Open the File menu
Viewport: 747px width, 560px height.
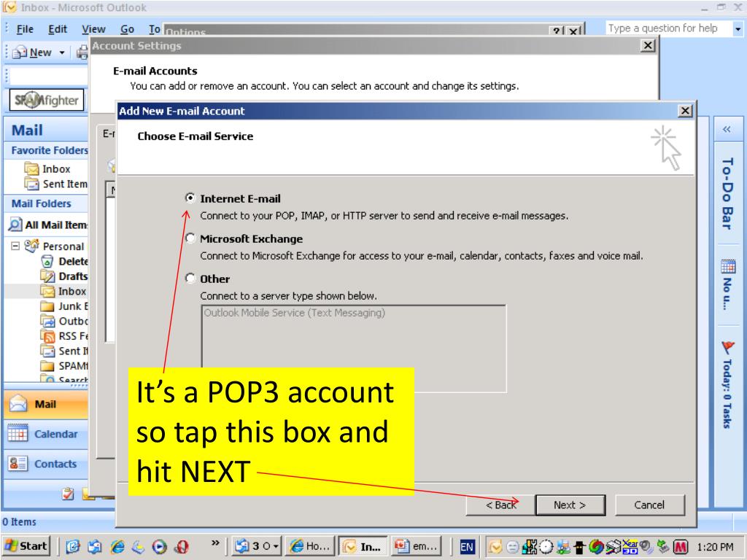pos(25,29)
